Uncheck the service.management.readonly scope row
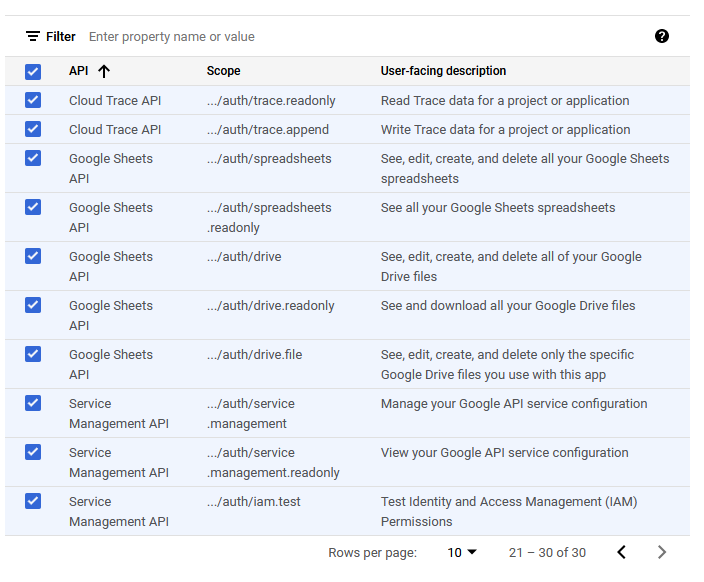The image size is (704, 582). [x=33, y=452]
